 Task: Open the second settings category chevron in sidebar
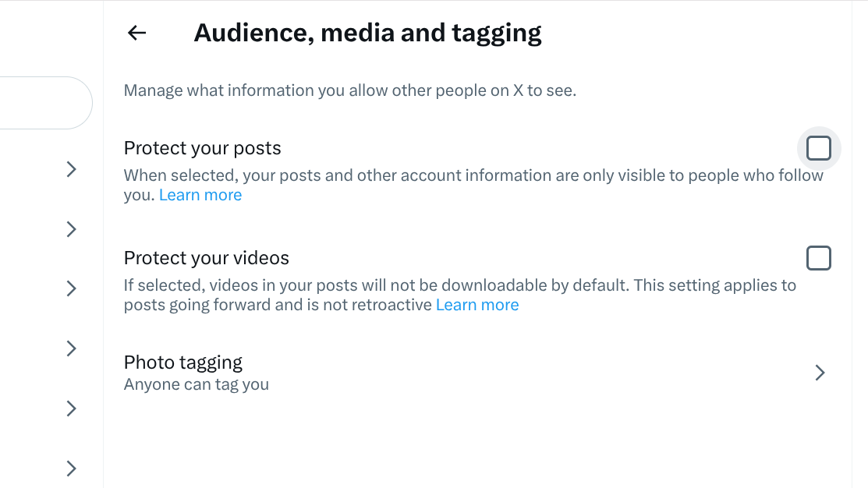pyautogui.click(x=71, y=229)
